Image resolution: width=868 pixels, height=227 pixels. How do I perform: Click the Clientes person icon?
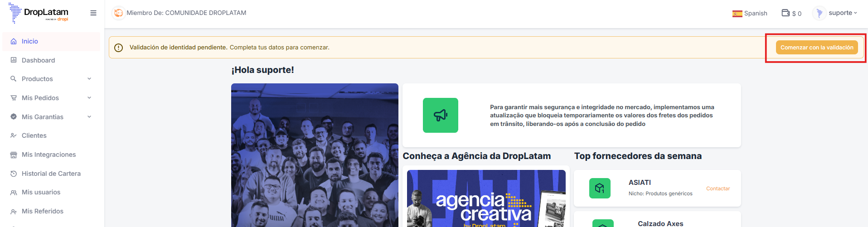14,135
